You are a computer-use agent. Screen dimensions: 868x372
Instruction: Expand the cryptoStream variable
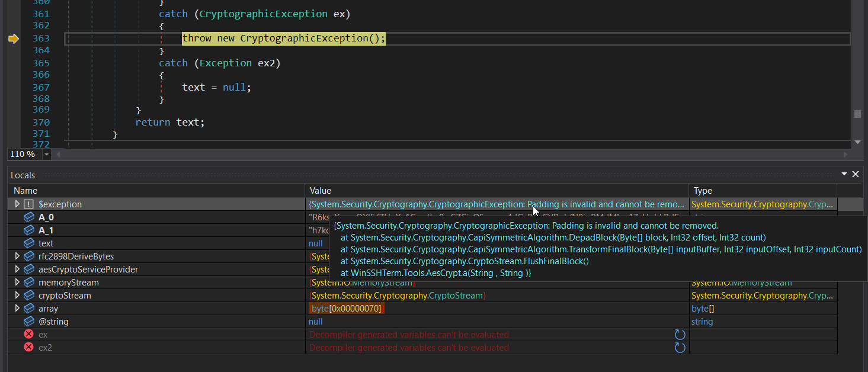click(17, 296)
